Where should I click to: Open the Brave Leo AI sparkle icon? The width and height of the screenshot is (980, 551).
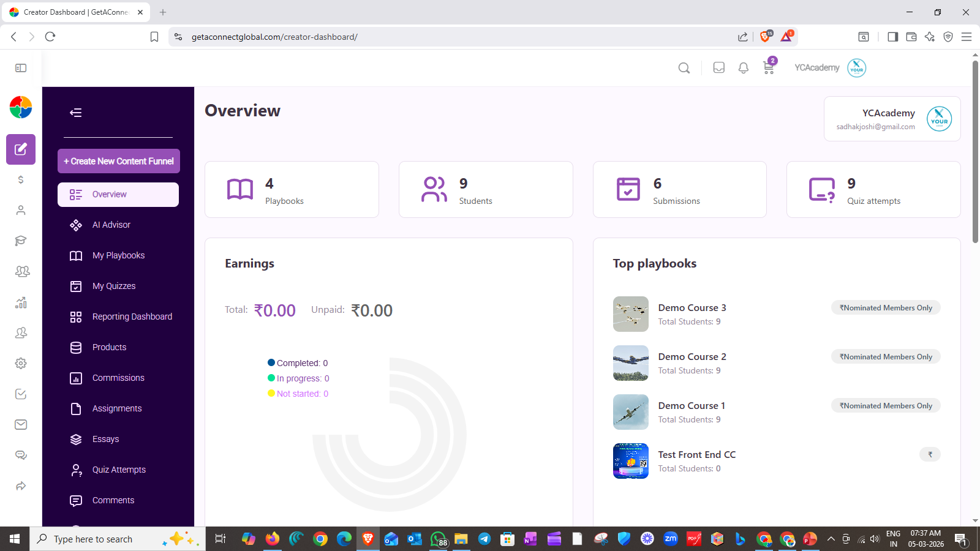pos(930,37)
